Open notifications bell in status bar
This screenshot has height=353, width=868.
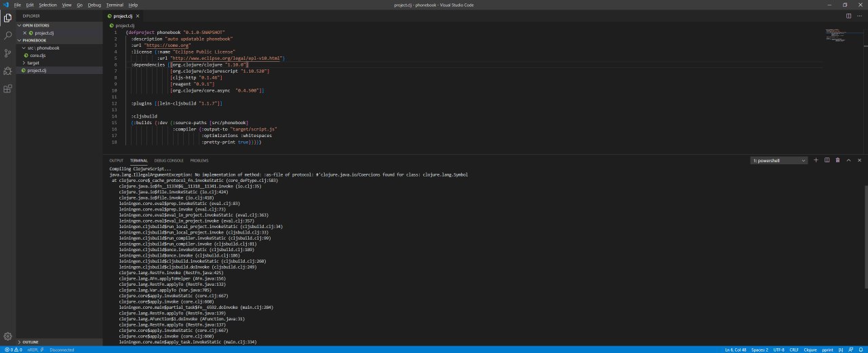pos(861,350)
